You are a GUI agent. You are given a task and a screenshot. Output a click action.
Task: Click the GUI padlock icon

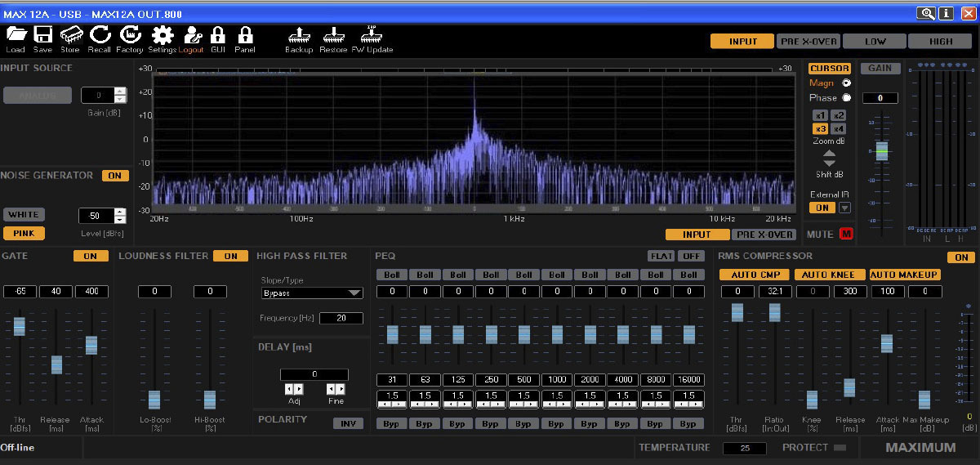coord(218,34)
